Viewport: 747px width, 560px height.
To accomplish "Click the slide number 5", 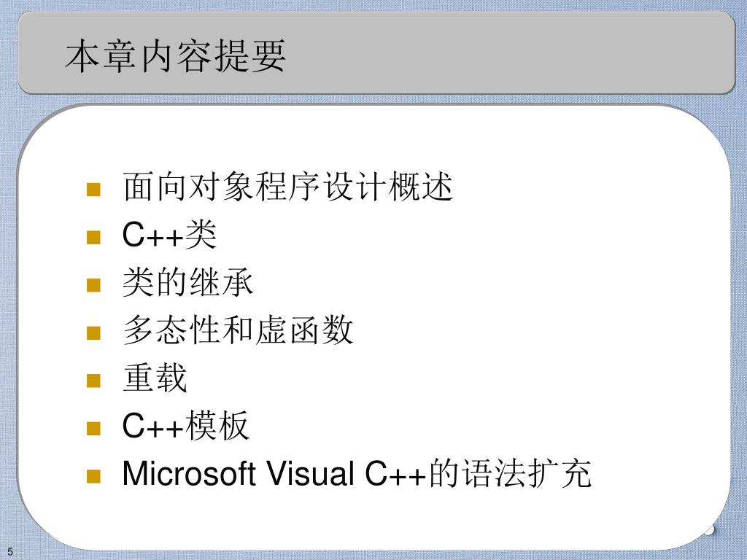I will tap(10, 551).
